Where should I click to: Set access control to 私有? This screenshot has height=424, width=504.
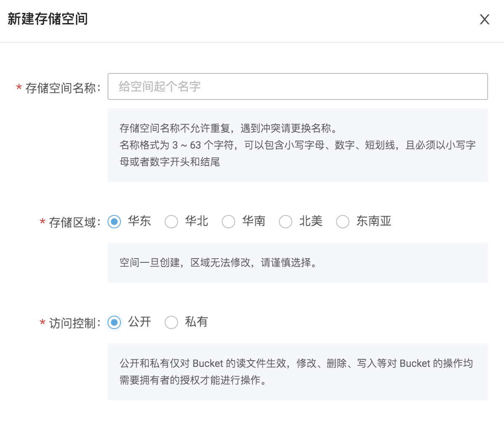[171, 322]
